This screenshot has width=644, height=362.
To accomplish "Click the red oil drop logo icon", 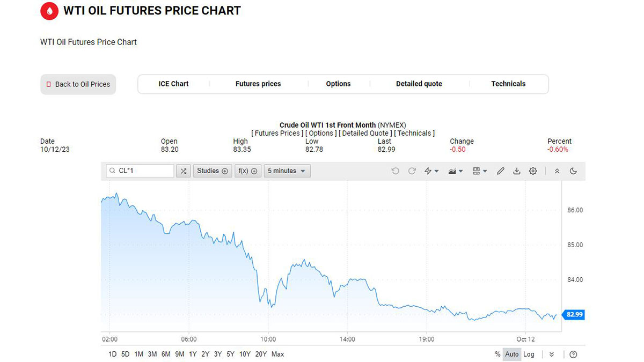I will click(49, 11).
